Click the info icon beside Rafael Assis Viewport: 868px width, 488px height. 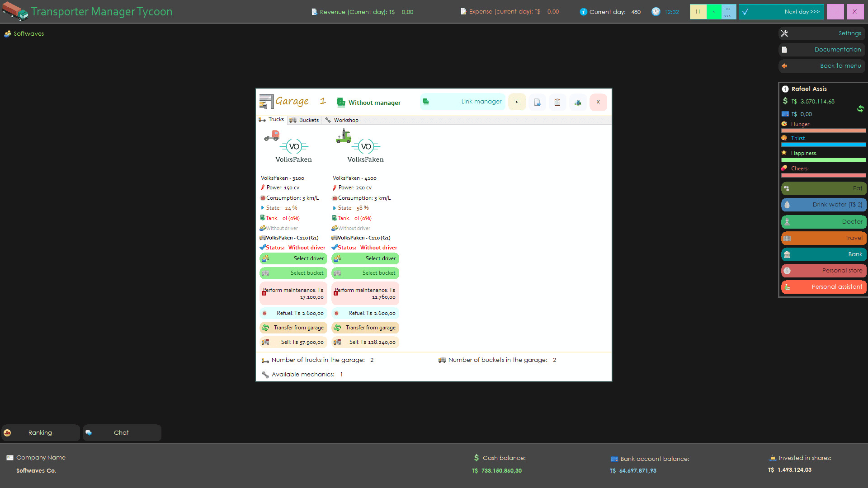pos(785,89)
